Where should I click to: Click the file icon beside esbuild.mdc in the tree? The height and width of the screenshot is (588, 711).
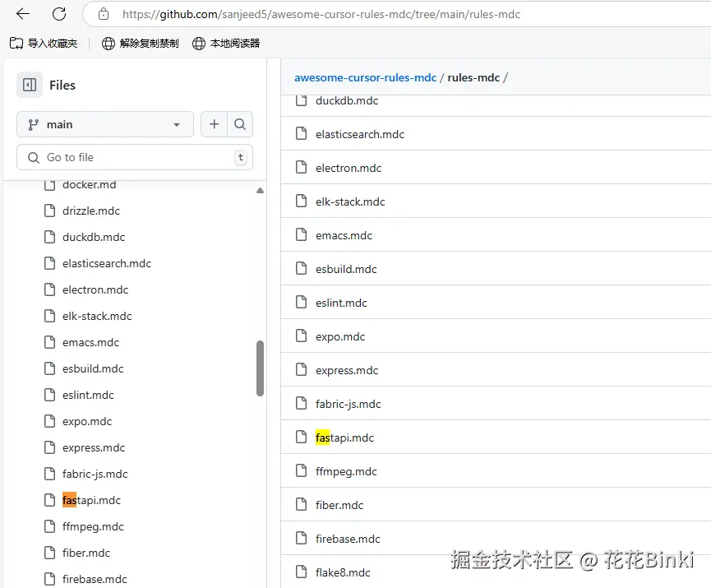click(50, 368)
